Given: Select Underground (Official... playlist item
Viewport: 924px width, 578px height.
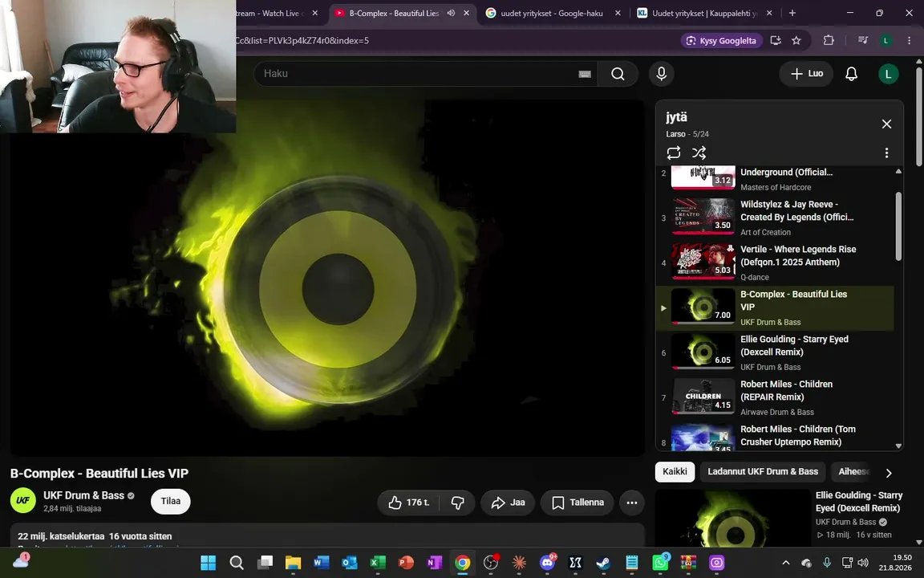Looking at the screenshot, I should click(776, 179).
